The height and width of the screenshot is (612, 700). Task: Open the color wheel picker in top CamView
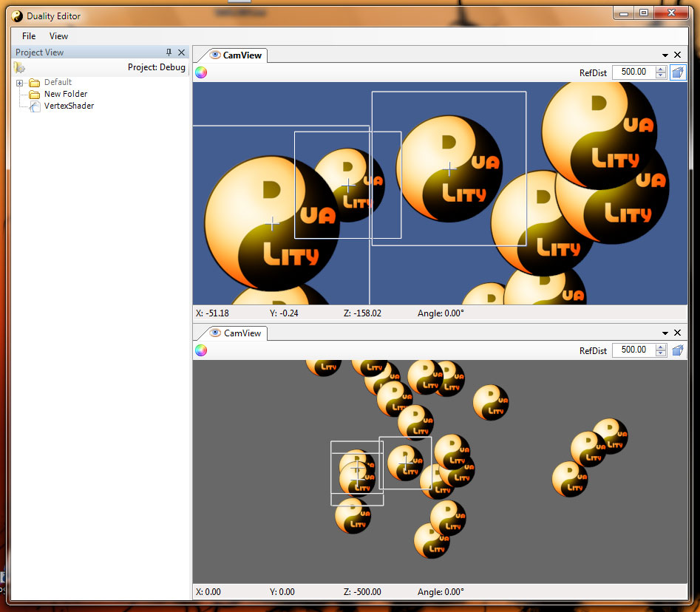[201, 72]
